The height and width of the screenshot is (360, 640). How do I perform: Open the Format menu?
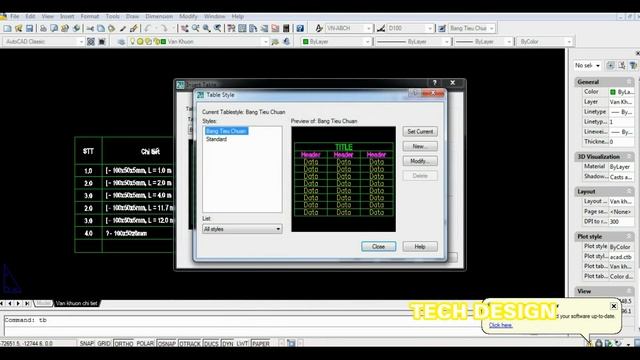[89, 16]
